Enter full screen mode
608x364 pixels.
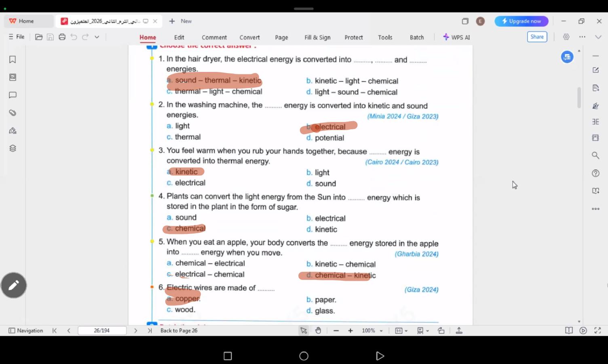tap(597, 330)
